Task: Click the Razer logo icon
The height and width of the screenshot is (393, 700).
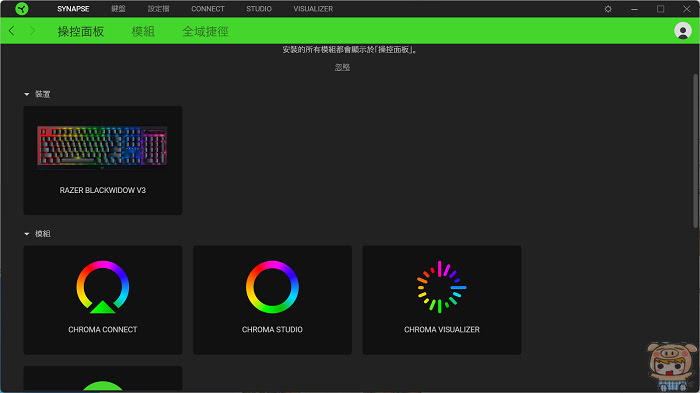Action: click(21, 8)
